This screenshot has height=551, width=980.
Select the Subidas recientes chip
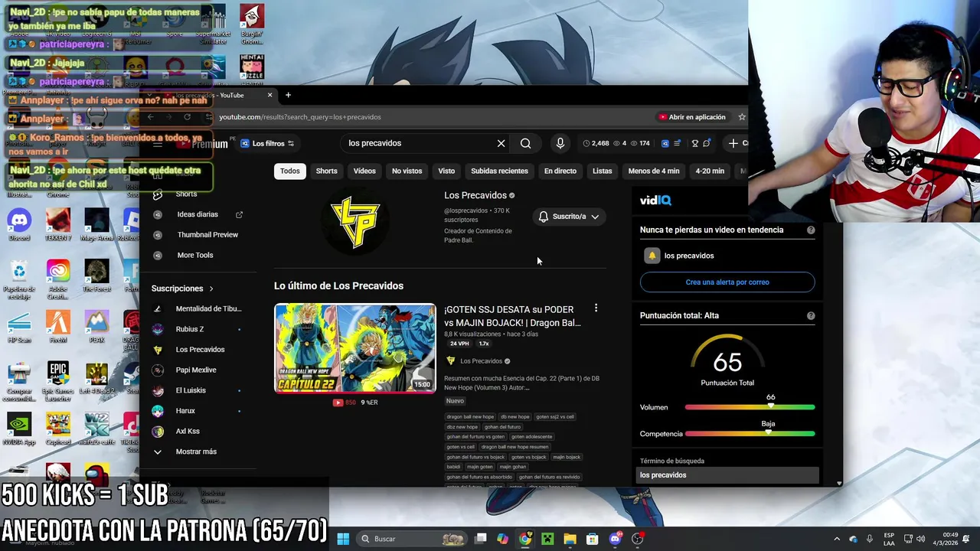pos(499,171)
